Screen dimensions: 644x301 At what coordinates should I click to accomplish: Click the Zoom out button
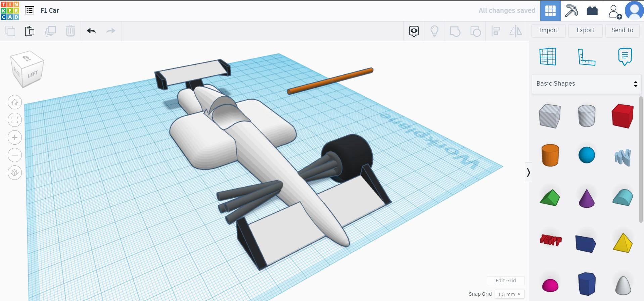pos(15,155)
